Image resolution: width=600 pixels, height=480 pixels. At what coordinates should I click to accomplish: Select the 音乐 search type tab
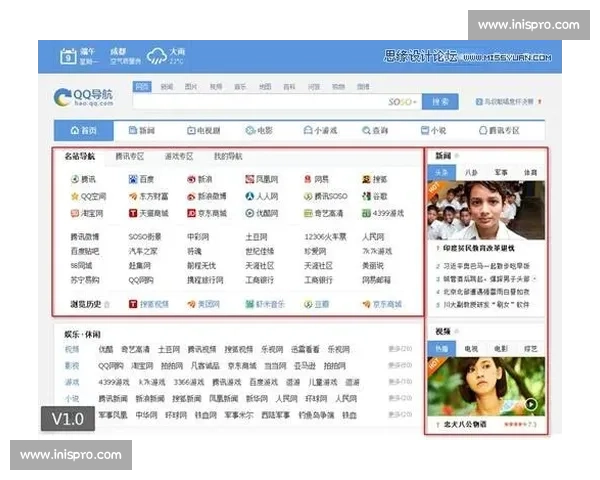click(240, 87)
